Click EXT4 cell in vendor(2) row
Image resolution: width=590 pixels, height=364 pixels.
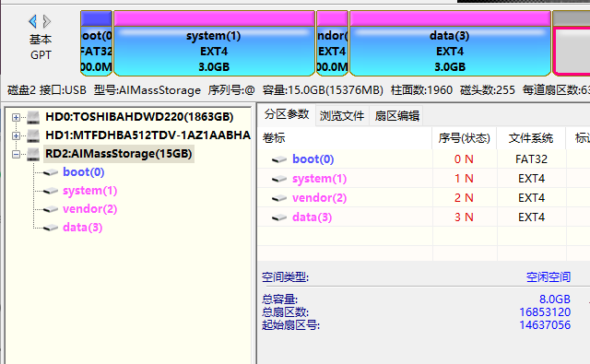pyautogui.click(x=531, y=198)
